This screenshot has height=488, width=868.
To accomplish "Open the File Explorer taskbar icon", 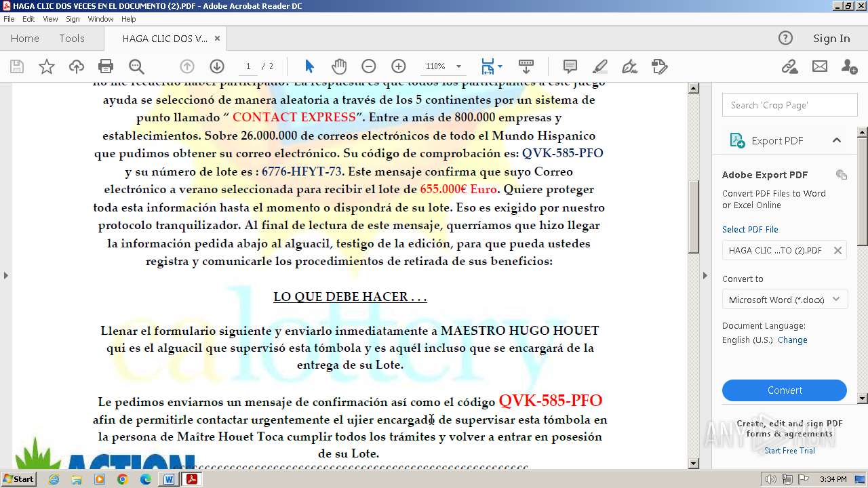I will [77, 479].
